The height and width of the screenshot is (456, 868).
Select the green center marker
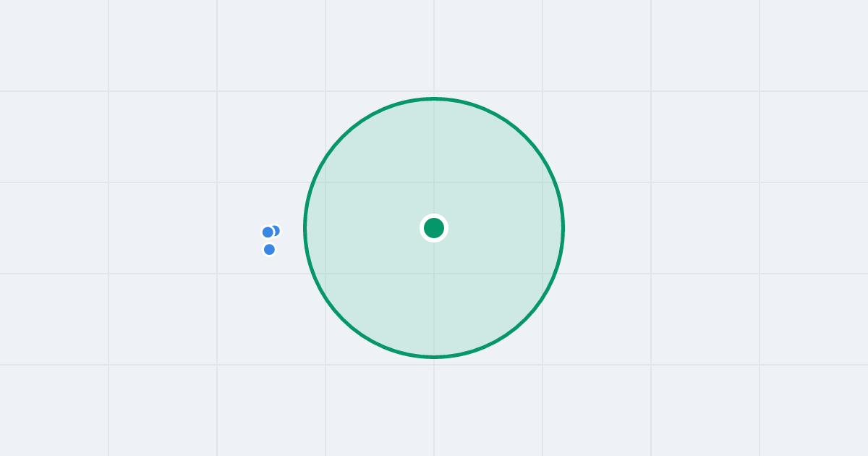point(434,228)
